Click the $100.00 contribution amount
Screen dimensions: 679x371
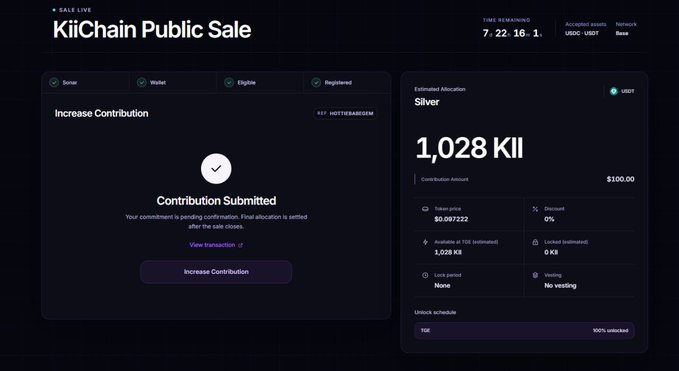[x=620, y=179]
